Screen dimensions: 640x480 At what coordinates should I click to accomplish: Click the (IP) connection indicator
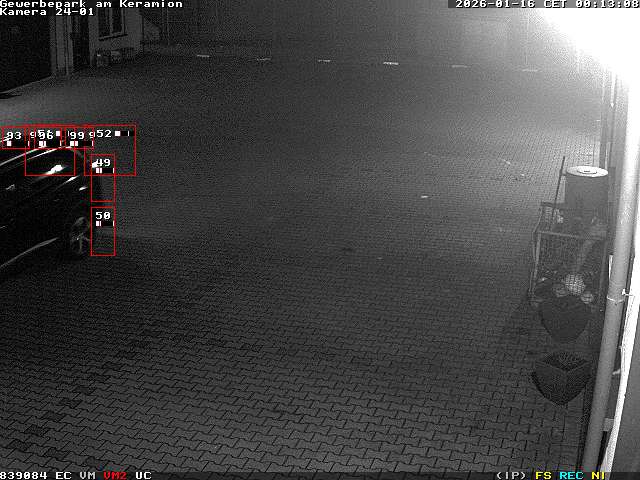pos(511,475)
